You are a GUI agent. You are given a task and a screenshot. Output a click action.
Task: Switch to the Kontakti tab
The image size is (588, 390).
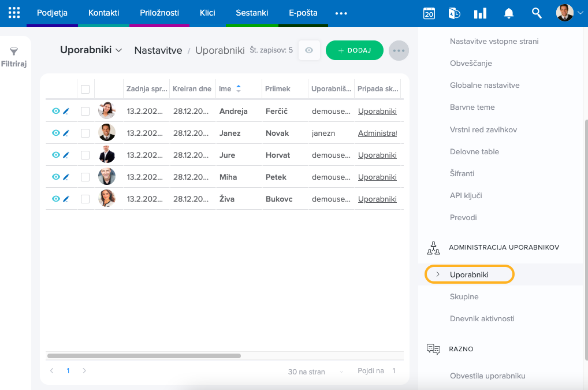(103, 13)
